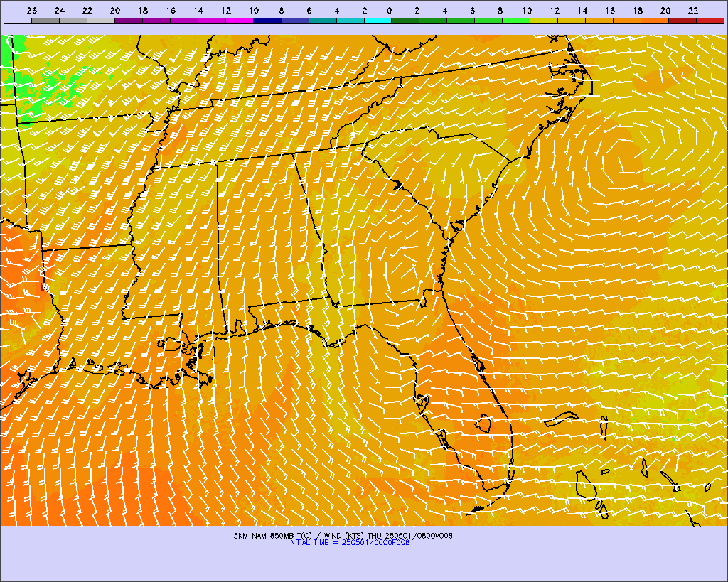Screen dimensions: 728x582
Task: Pick the darkest green swatch between 0 and 2
Action: point(406,21)
